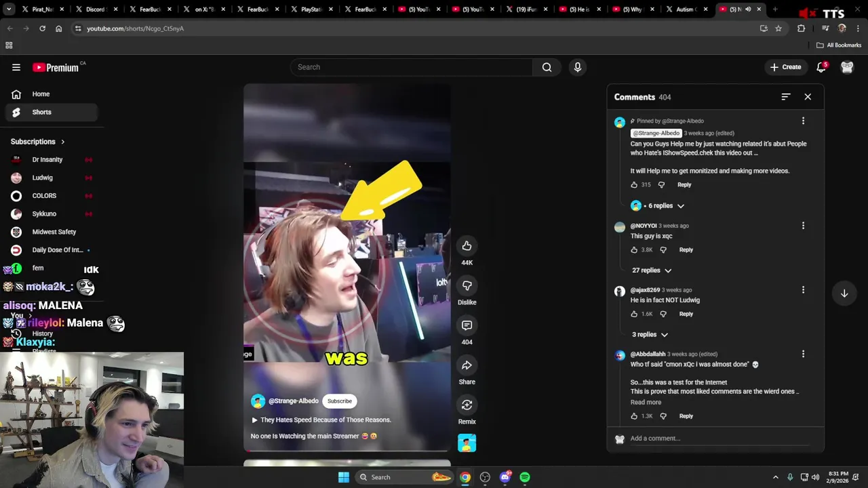Click the search magnifier button
Screen dimensions: 868x488
click(x=547, y=67)
